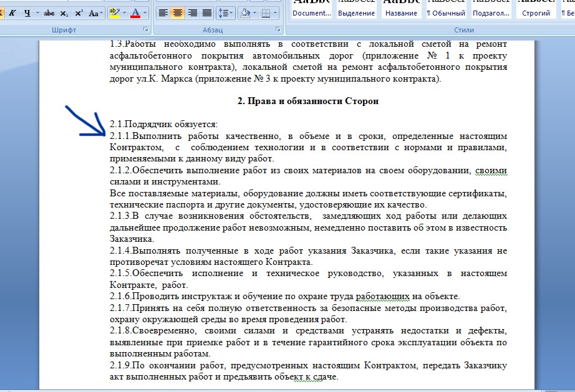The image size is (575, 392).
Task: Click the heading 'Права и обязанности Сторон'
Action: [308, 101]
